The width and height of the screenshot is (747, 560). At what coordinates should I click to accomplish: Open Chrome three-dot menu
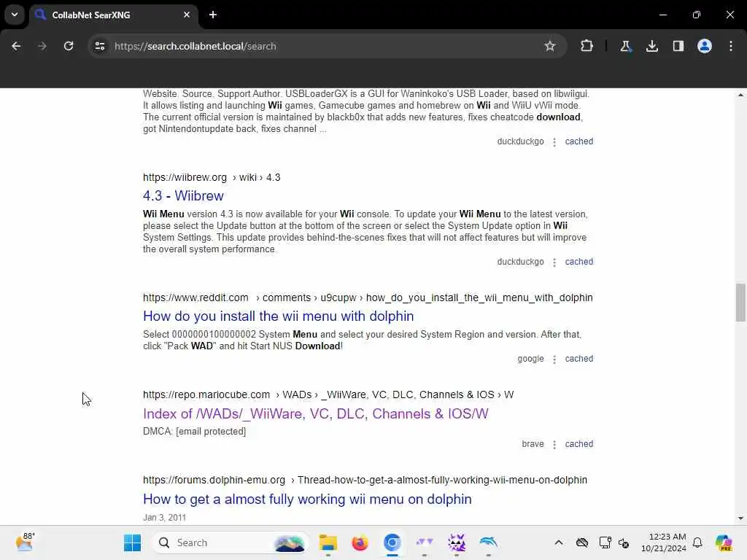pos(731,46)
